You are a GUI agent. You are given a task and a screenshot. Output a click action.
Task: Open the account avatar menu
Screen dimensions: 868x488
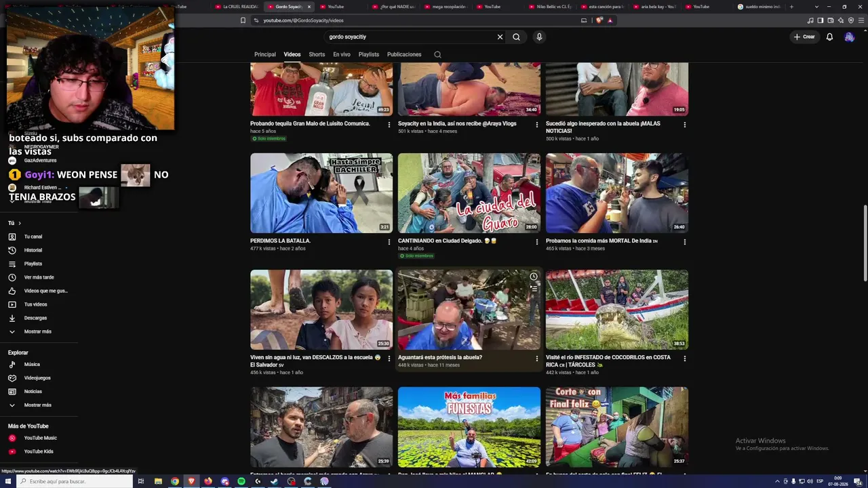click(849, 37)
